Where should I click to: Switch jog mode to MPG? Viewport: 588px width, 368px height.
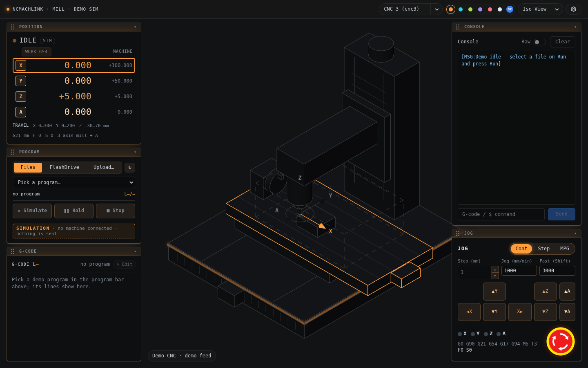[565, 249]
